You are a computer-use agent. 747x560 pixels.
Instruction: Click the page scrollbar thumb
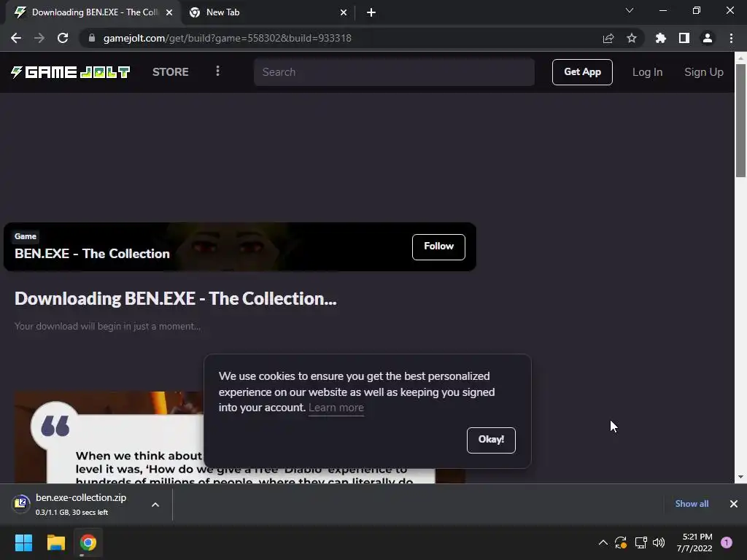(740, 120)
